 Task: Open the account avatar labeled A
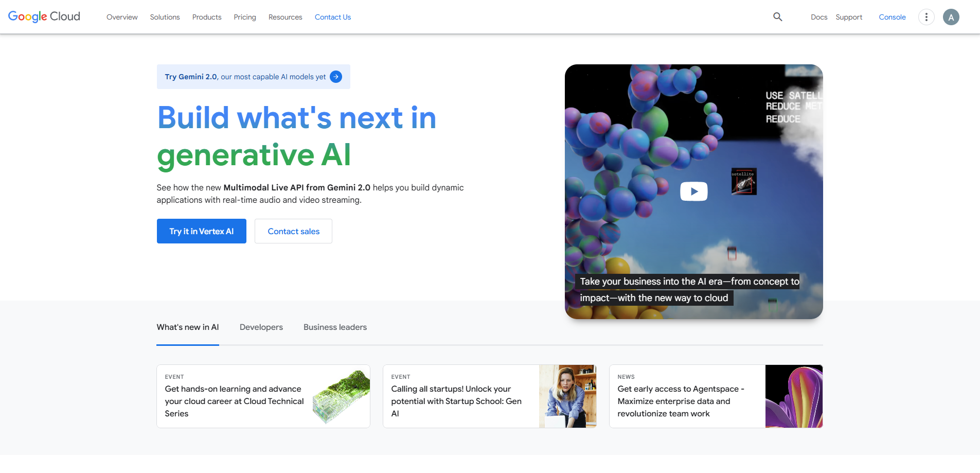(951, 17)
